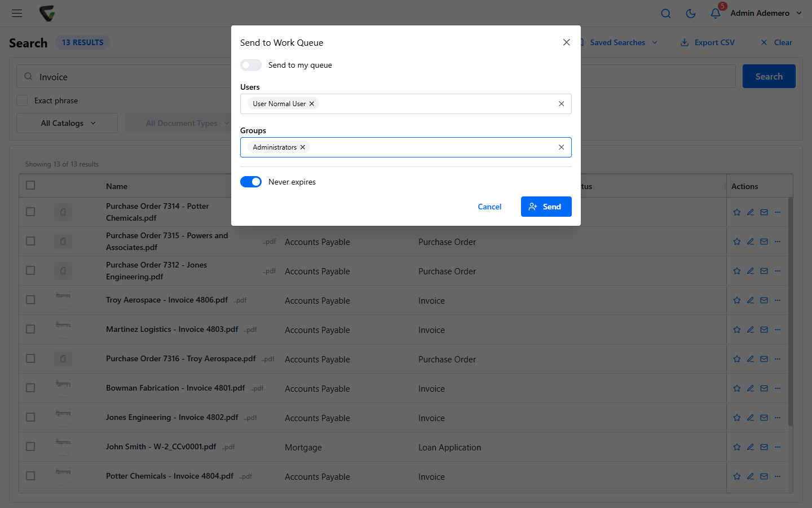Check the Exact phrase checkbox
The image size is (812, 508).
(22, 100)
